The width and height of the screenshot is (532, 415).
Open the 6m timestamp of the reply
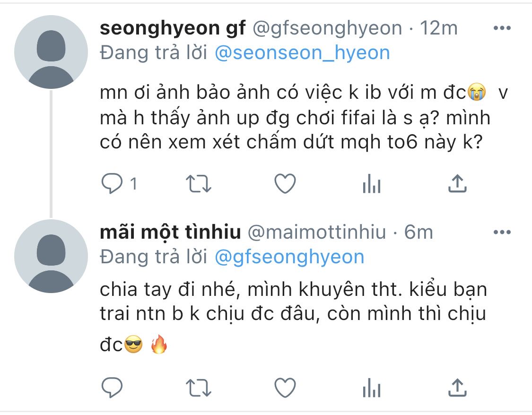tap(419, 233)
